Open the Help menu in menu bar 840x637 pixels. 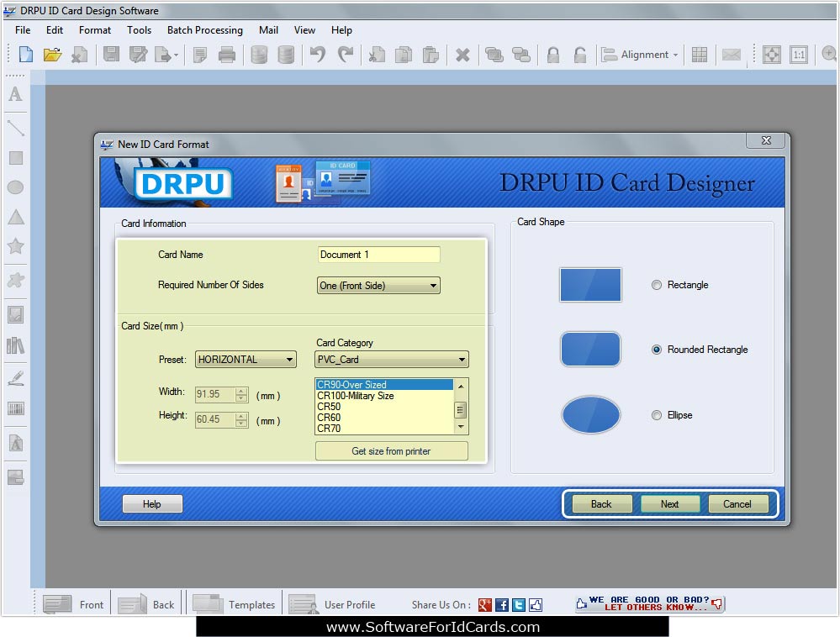[x=341, y=30]
